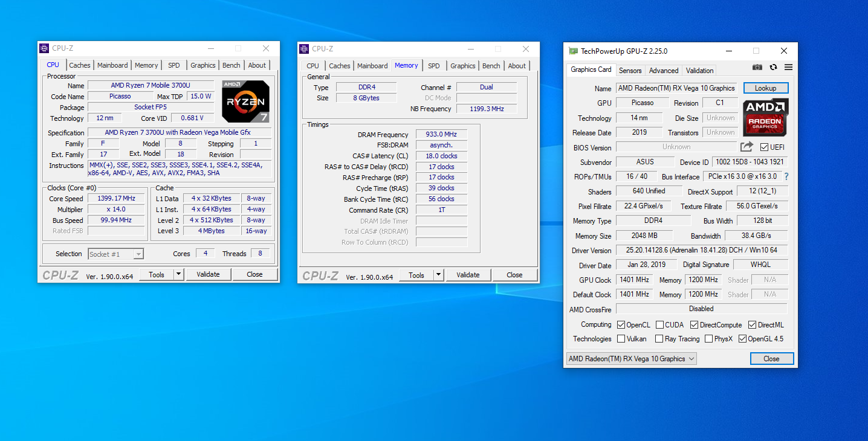Image resolution: width=868 pixels, height=441 pixels.
Task: Open Mainboard tab in left CPU-Z
Action: 112,65
